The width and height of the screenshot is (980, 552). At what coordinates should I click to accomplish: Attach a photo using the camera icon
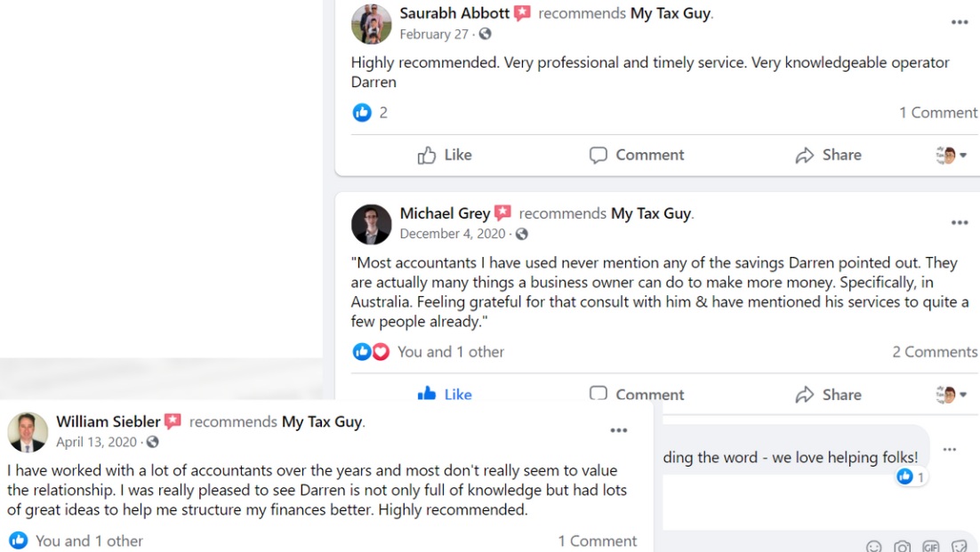[x=902, y=546]
